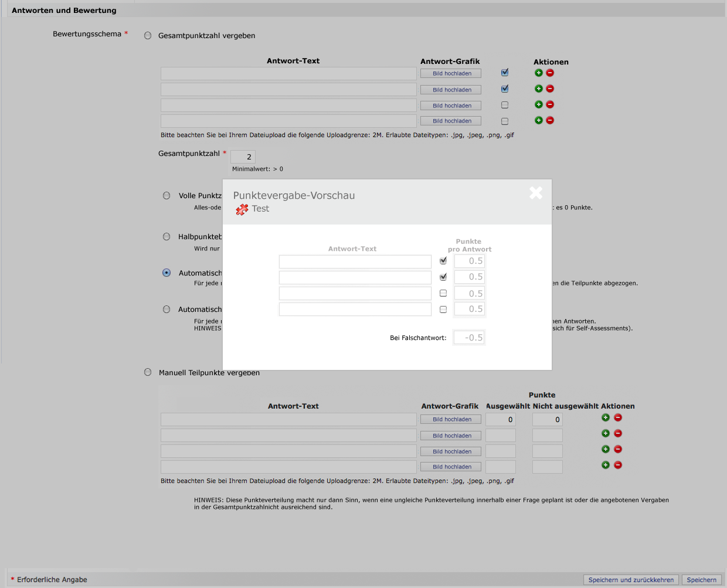
Task: Close the Punktevergabe-Vorschau dialog
Action: click(535, 193)
